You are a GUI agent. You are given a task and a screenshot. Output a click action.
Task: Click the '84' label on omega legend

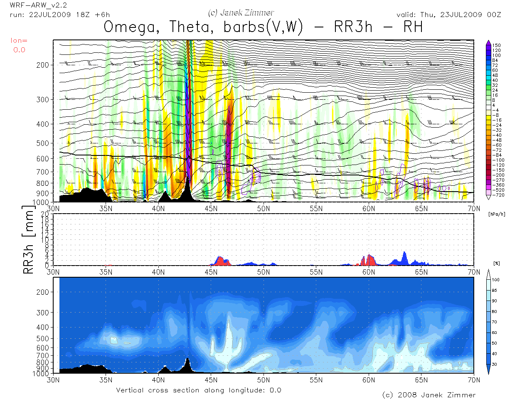(x=495, y=60)
